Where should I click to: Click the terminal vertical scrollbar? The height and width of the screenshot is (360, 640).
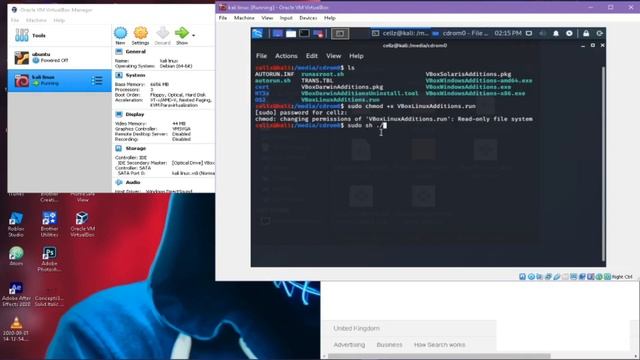click(603, 163)
